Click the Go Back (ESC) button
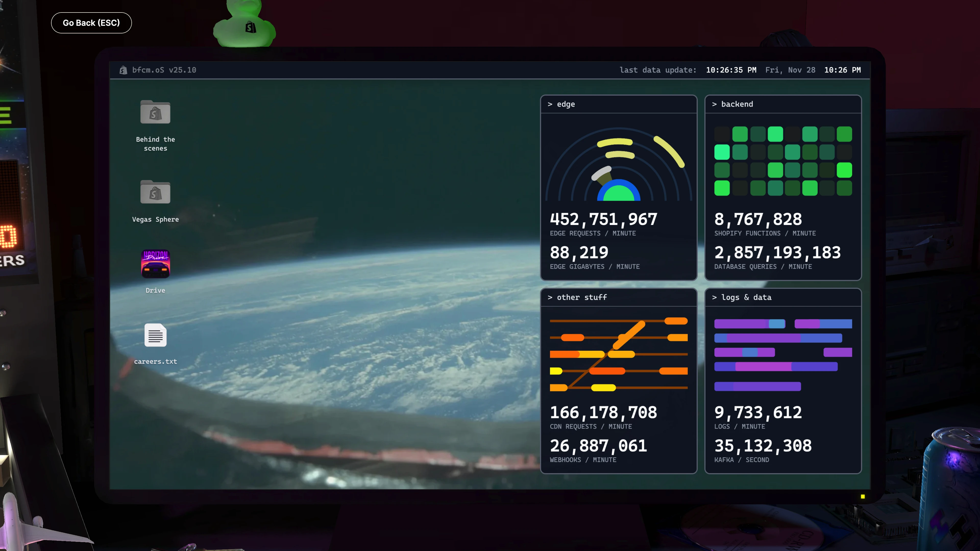 click(91, 23)
